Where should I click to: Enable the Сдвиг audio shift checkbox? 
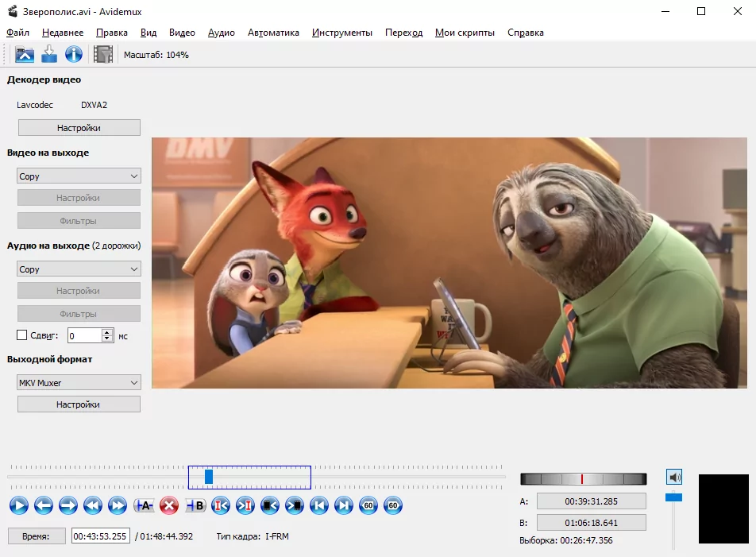(x=21, y=335)
